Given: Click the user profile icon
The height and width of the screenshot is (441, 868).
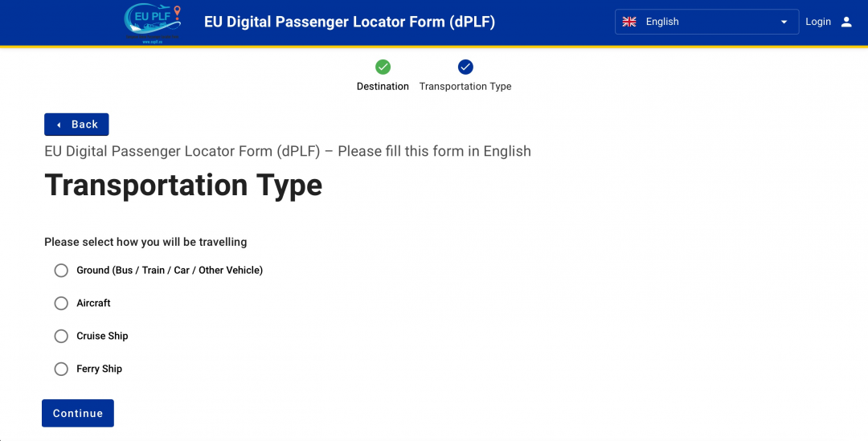Looking at the screenshot, I should click(846, 22).
